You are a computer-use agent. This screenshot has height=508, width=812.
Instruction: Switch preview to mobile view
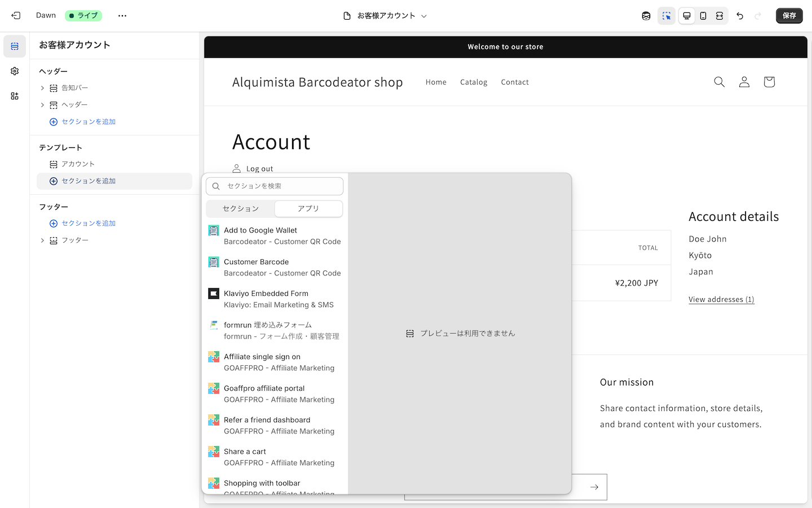coord(703,16)
